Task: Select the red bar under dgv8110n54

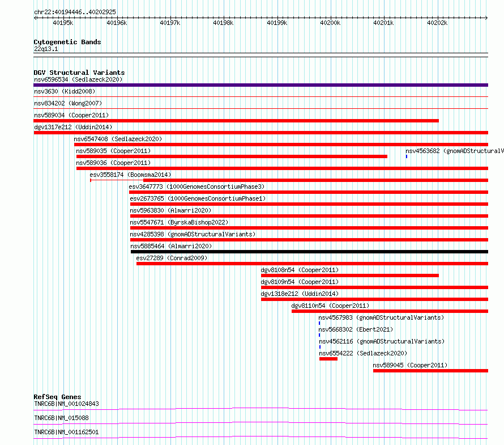Action: tap(390, 311)
